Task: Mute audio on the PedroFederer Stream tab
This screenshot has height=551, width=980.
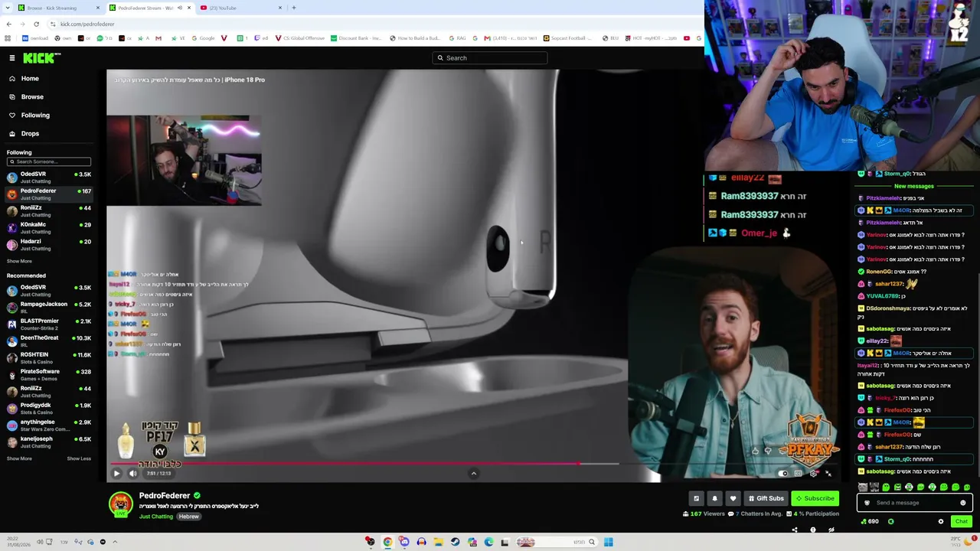Action: 180,8
